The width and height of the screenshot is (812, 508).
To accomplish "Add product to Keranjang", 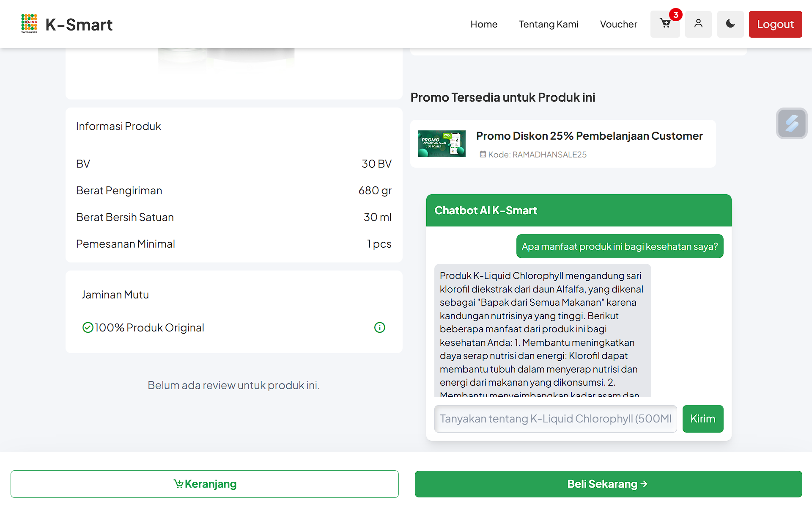I will pyautogui.click(x=205, y=484).
